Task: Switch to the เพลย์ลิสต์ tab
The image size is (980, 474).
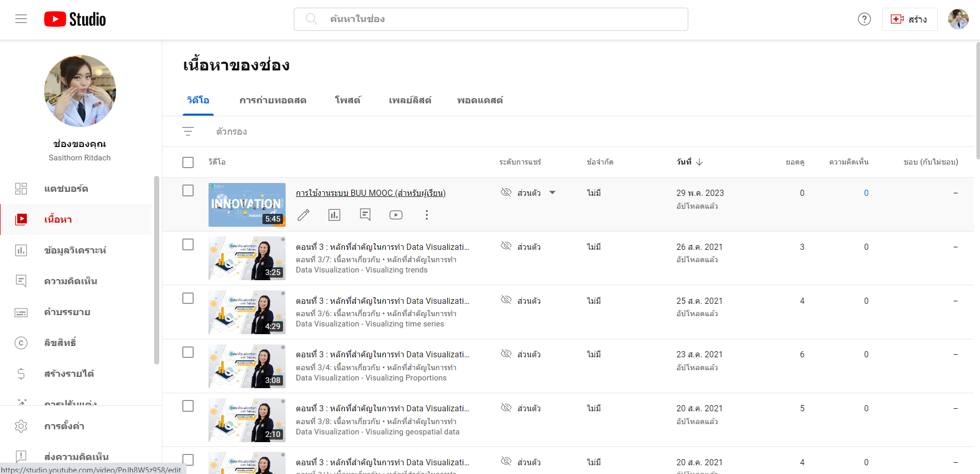Action: pos(410,100)
